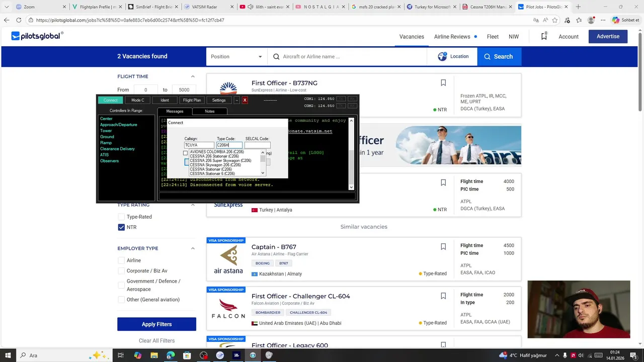Select CESSNA 206 Stationair (C206) suggestion
This screenshot has width=644, height=362.
[214, 156]
